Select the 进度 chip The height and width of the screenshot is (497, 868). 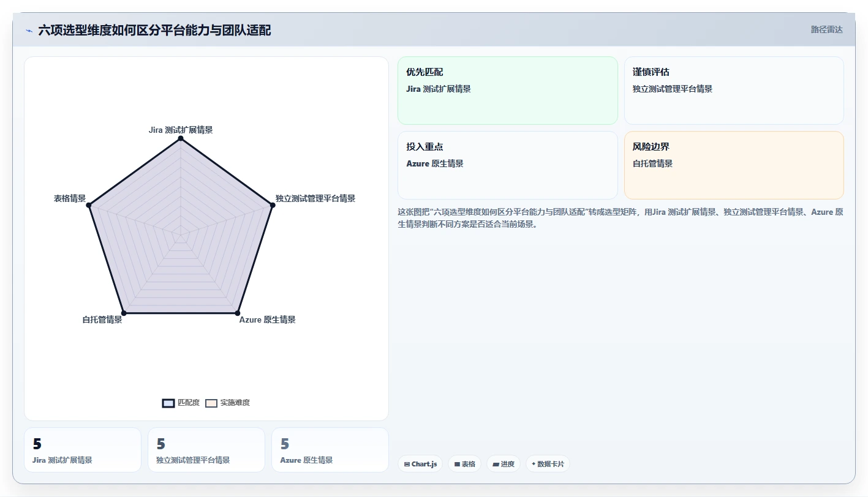(x=504, y=464)
